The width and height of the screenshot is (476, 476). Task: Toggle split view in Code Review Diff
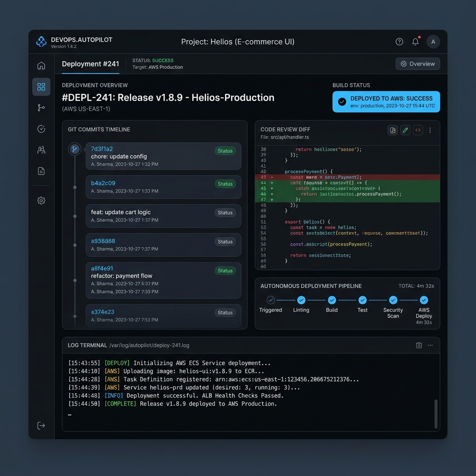[392, 130]
